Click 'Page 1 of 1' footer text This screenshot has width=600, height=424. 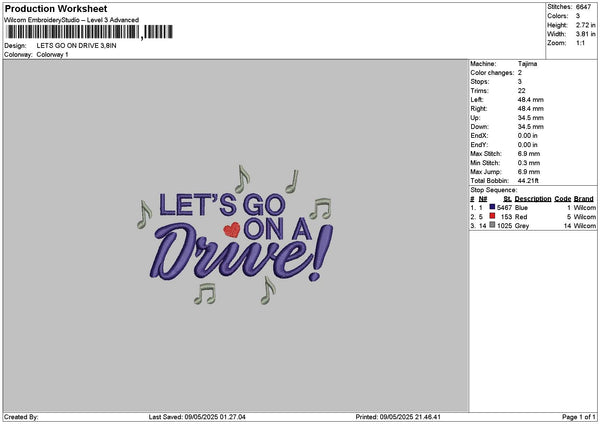point(579,417)
